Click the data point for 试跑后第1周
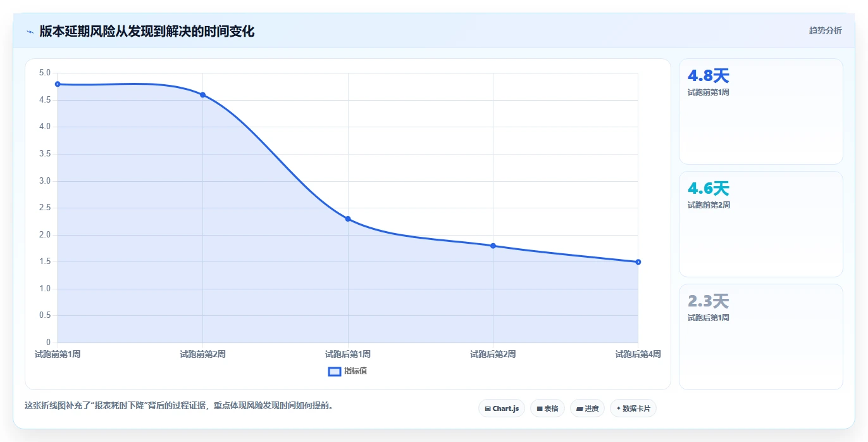Viewport: 868px width, 442px height. tap(348, 219)
